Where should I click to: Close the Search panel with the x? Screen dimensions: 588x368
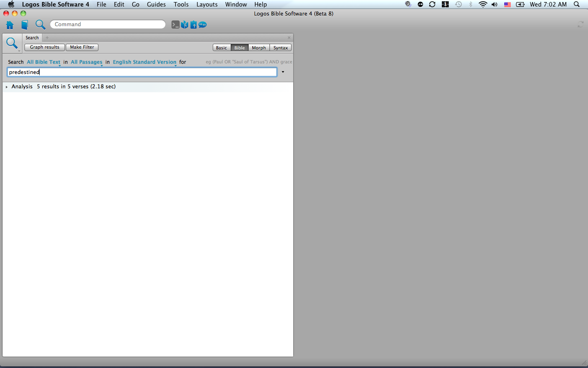point(289,38)
